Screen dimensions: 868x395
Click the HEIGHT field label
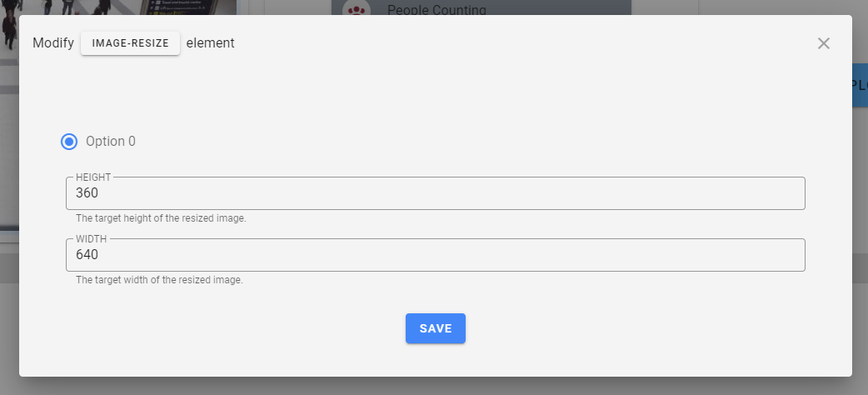pos(93,177)
